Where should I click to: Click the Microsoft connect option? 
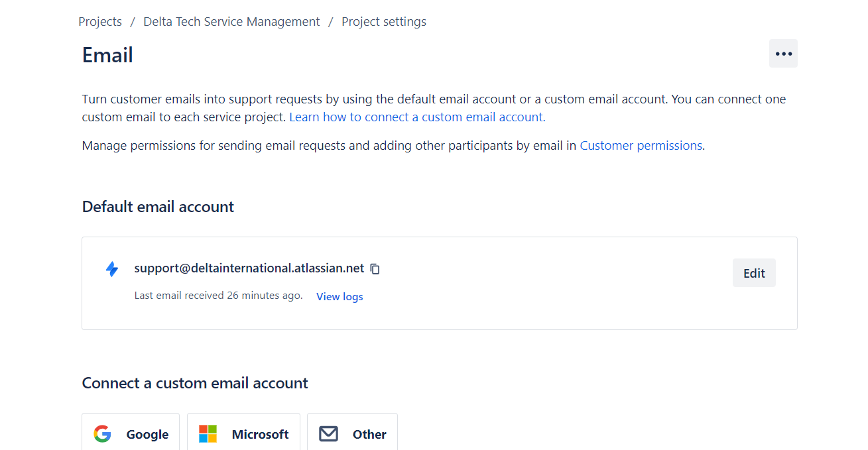243,433
